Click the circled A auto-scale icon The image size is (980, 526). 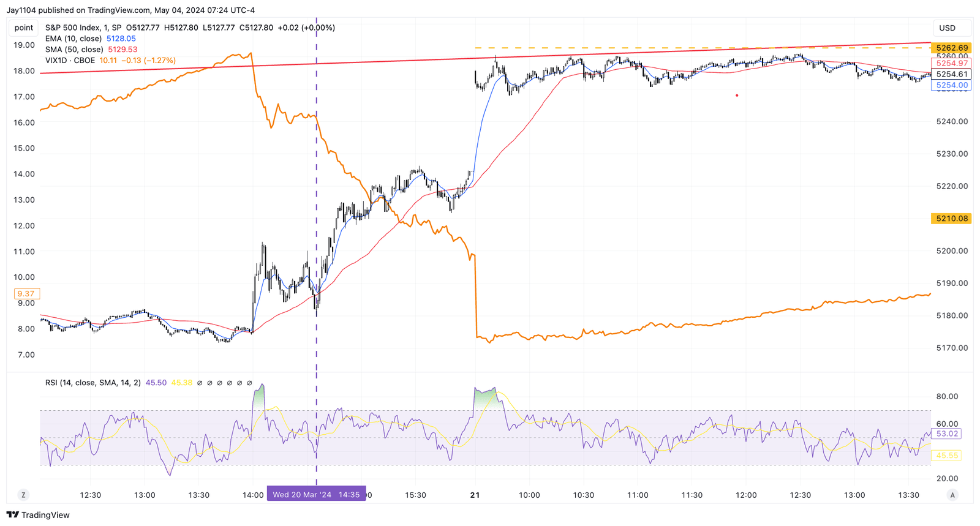[x=952, y=495]
